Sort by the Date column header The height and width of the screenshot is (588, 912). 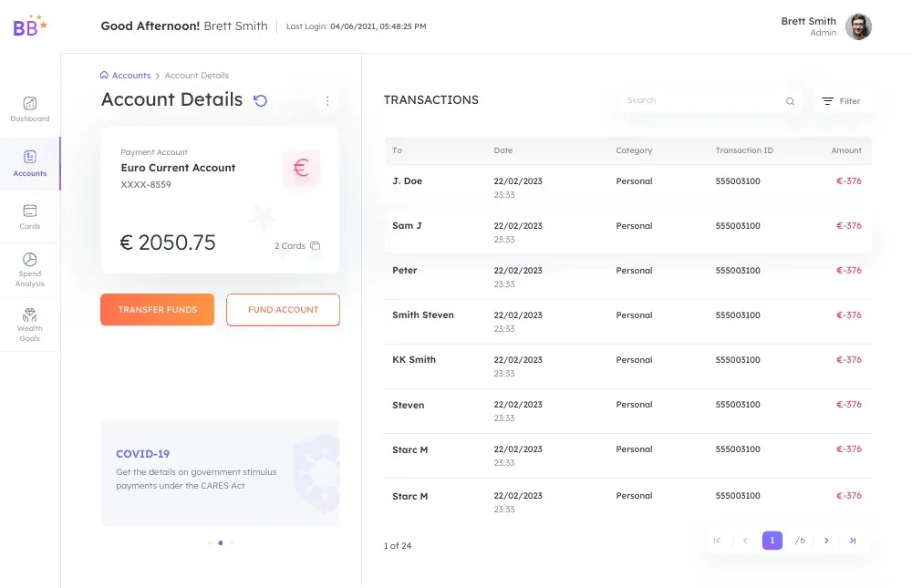click(x=503, y=150)
